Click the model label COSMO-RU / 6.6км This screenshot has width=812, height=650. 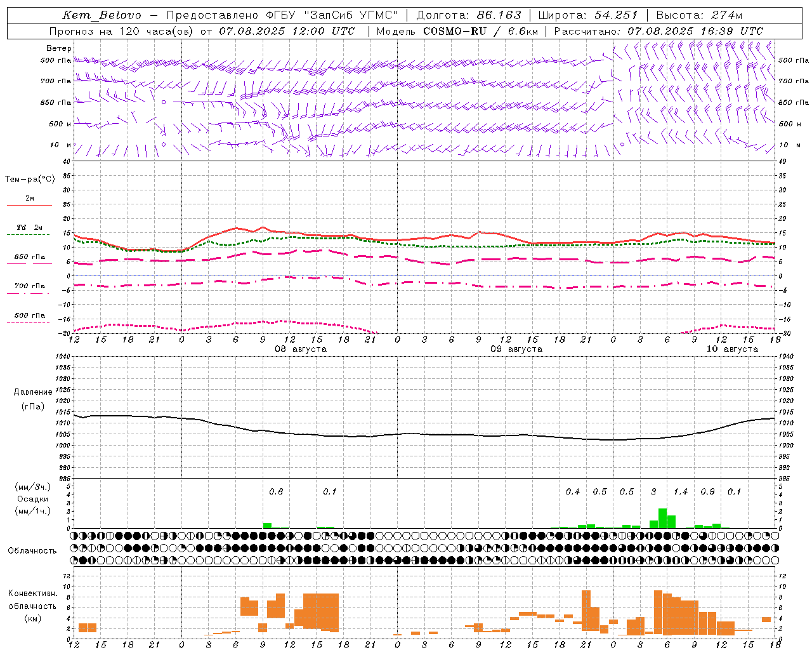(x=481, y=31)
